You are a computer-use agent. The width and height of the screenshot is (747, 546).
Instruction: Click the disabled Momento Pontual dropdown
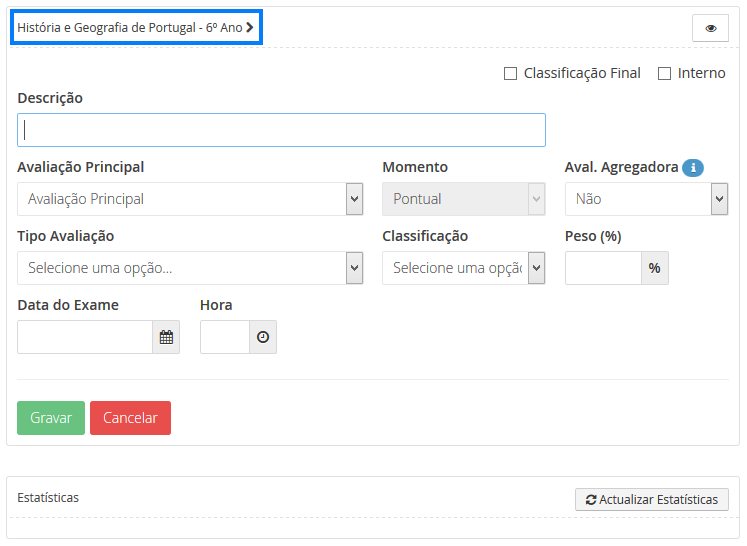coord(463,199)
